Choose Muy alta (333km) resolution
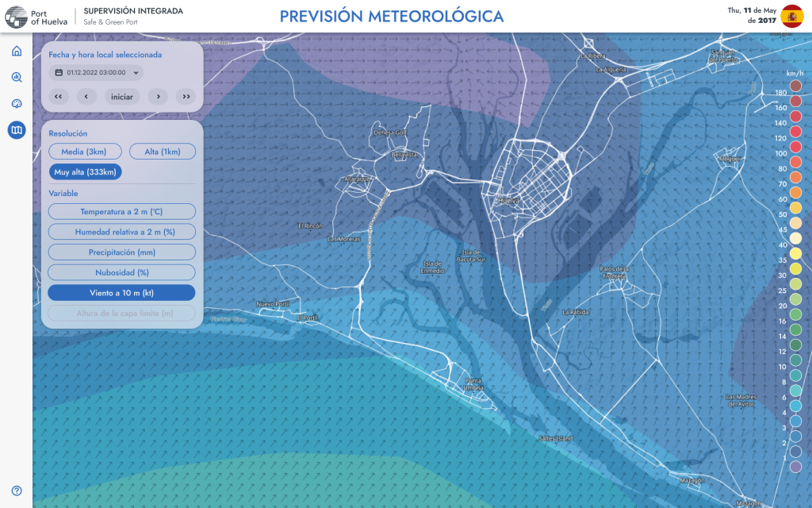 85,171
